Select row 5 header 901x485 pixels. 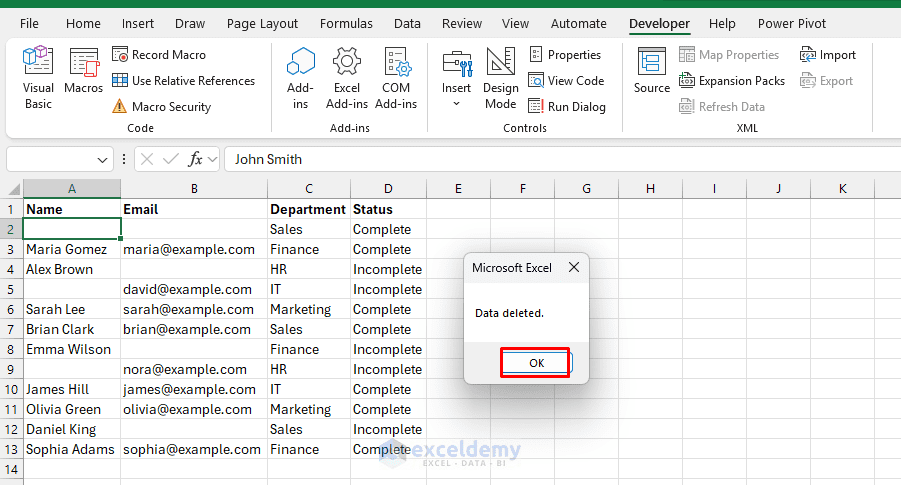click(x=11, y=289)
